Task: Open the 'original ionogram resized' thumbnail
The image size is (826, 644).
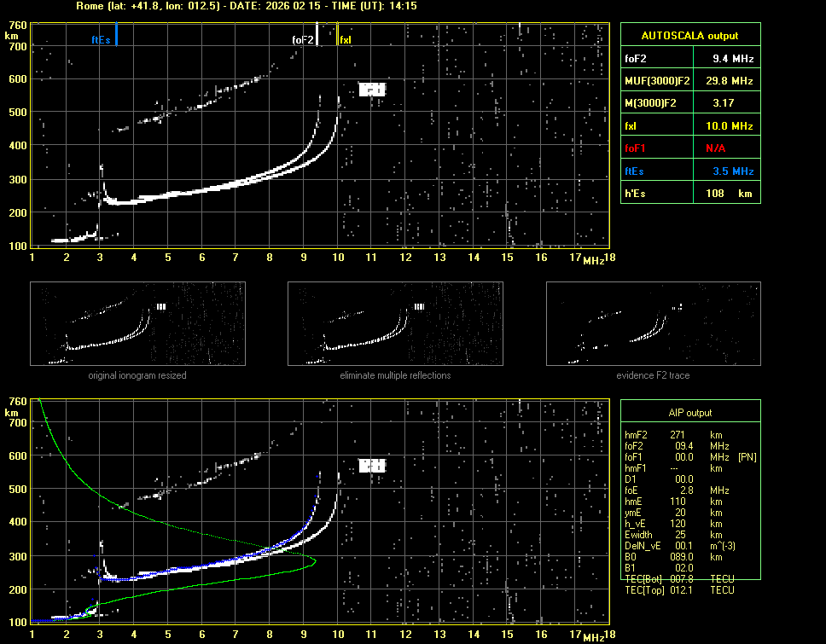Action: coord(137,324)
